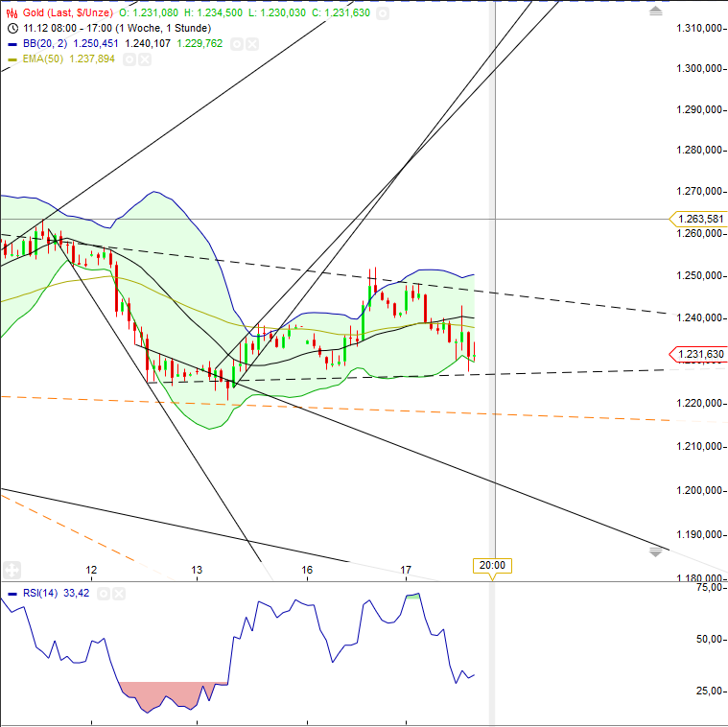Click the blue BB color swatch
Viewport: 728px width, 727px height.
[12, 44]
